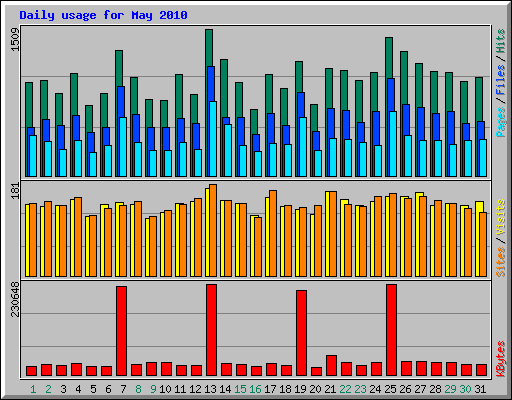Click the yellow "Visits" legend word

pyautogui.click(x=501, y=217)
